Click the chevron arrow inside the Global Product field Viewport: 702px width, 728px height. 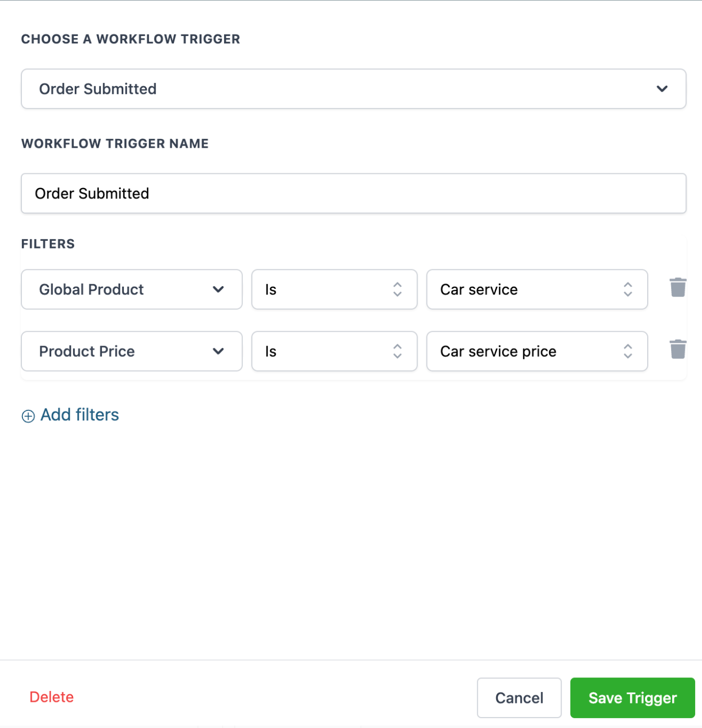(x=218, y=289)
